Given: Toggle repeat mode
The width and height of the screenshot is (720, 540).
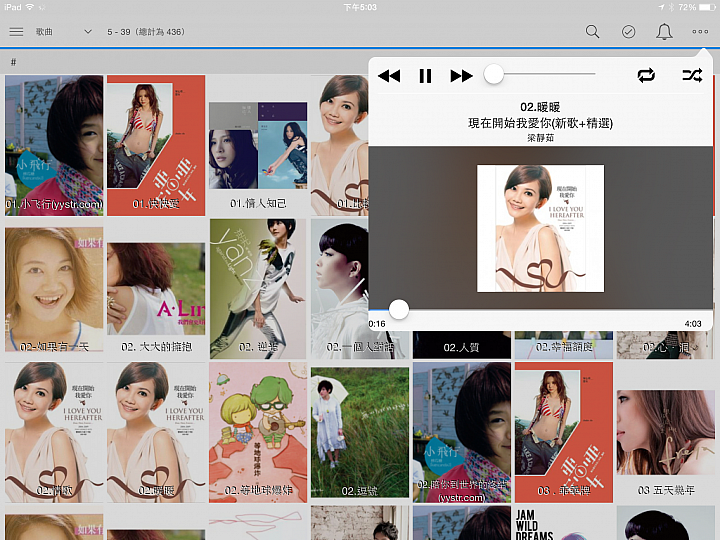Looking at the screenshot, I should click(646, 75).
